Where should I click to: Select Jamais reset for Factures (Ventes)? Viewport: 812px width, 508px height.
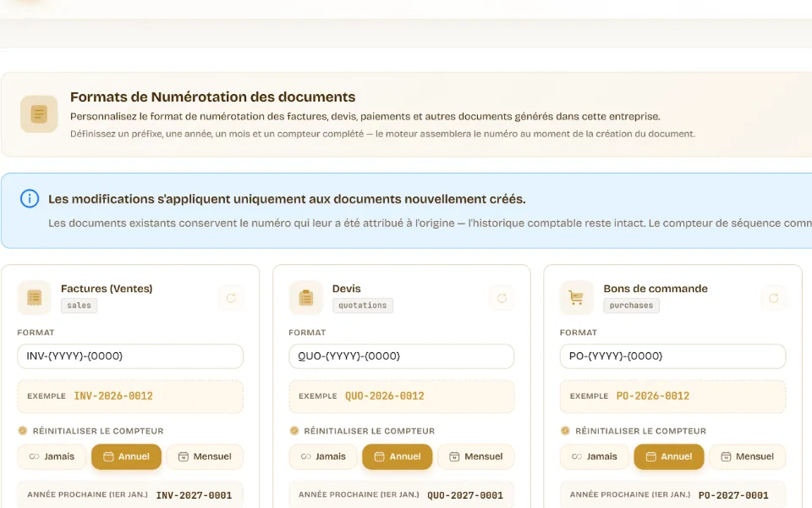[x=52, y=456]
